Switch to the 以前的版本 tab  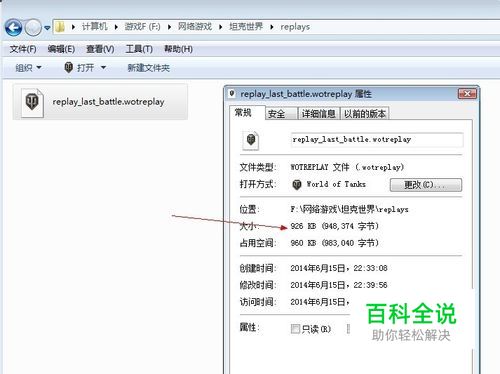pyautogui.click(x=365, y=114)
